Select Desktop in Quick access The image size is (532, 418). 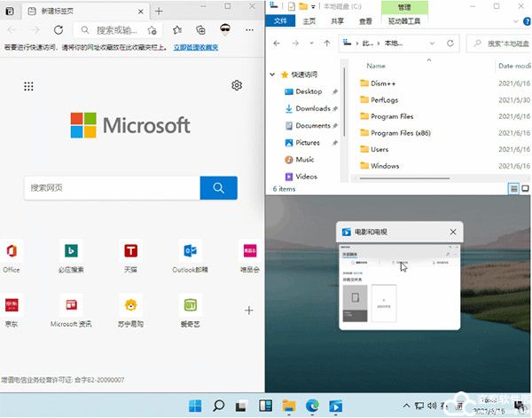coord(309,91)
